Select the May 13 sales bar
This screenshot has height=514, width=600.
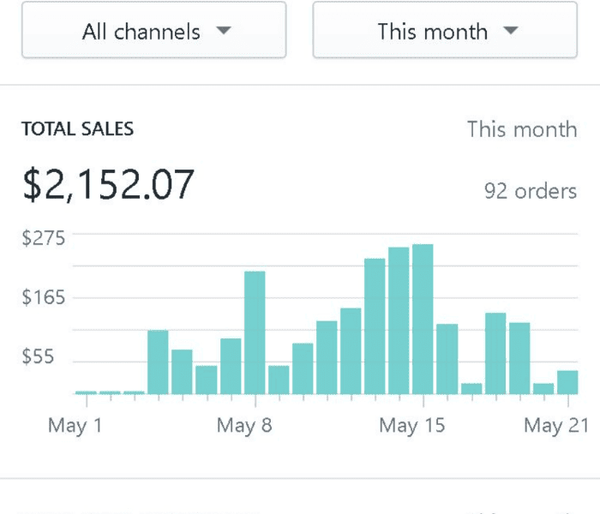tap(375, 326)
